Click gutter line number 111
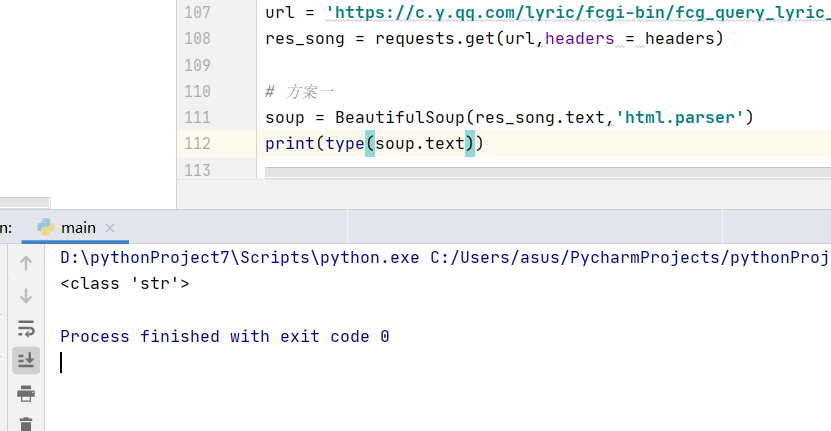 click(197, 117)
